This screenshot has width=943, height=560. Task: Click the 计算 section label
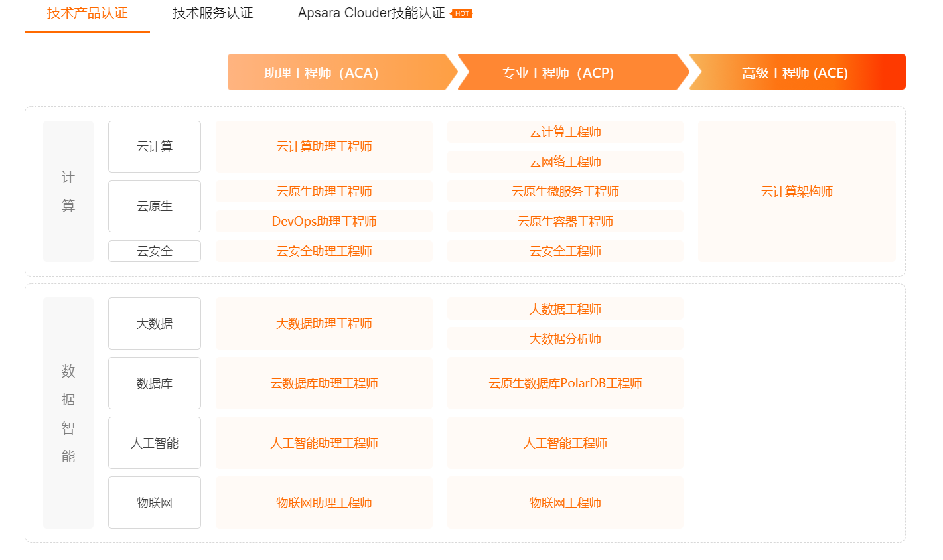tap(68, 192)
